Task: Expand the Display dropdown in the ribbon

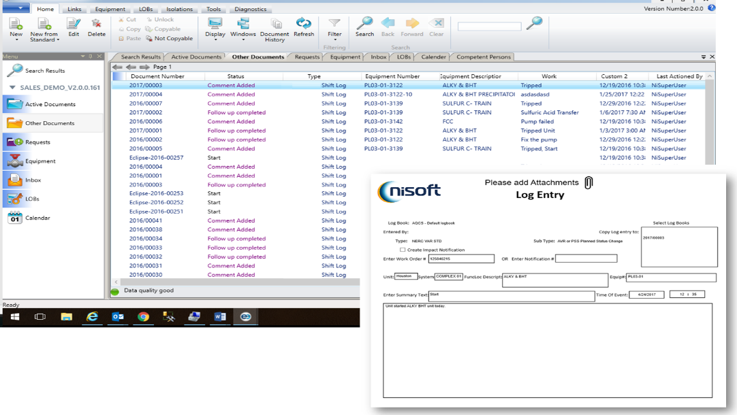Action: pos(215,38)
